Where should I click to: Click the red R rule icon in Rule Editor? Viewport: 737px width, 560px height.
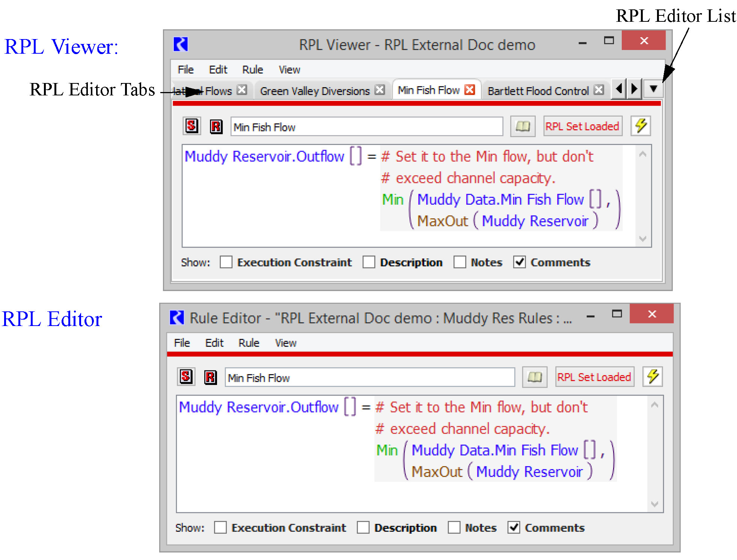coord(210,377)
